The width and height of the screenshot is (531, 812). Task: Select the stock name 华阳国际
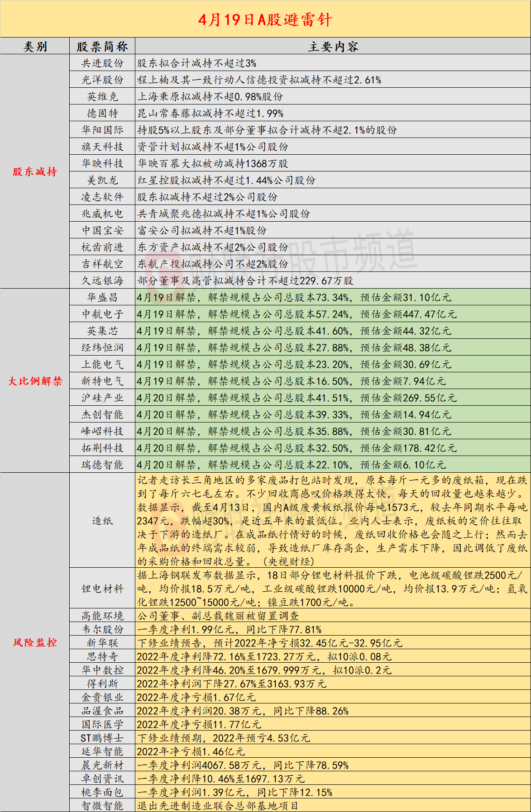[x=102, y=130]
